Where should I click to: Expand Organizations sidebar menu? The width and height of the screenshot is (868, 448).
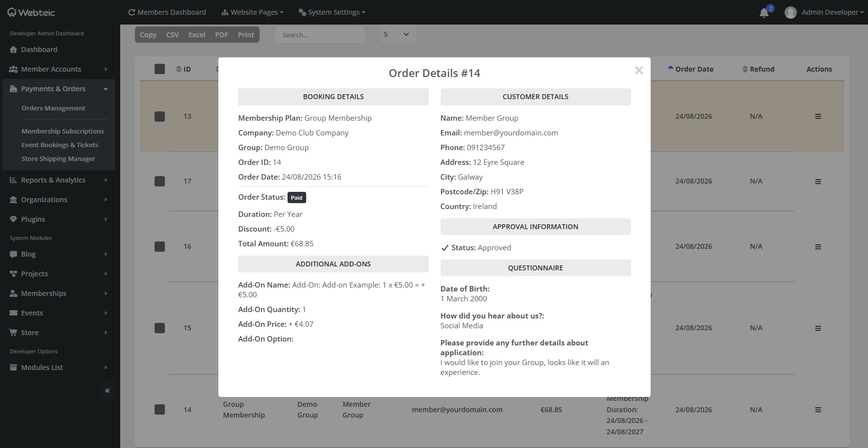pyautogui.click(x=59, y=200)
